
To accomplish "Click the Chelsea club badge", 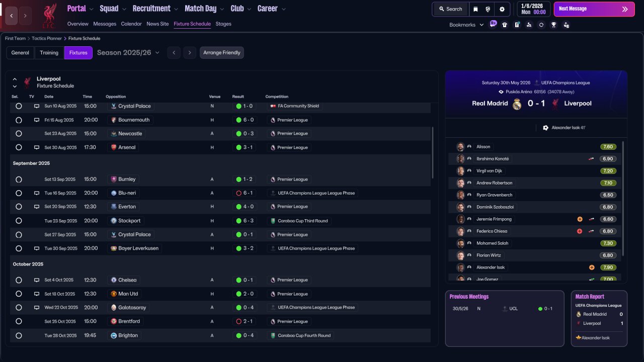I will (114, 280).
